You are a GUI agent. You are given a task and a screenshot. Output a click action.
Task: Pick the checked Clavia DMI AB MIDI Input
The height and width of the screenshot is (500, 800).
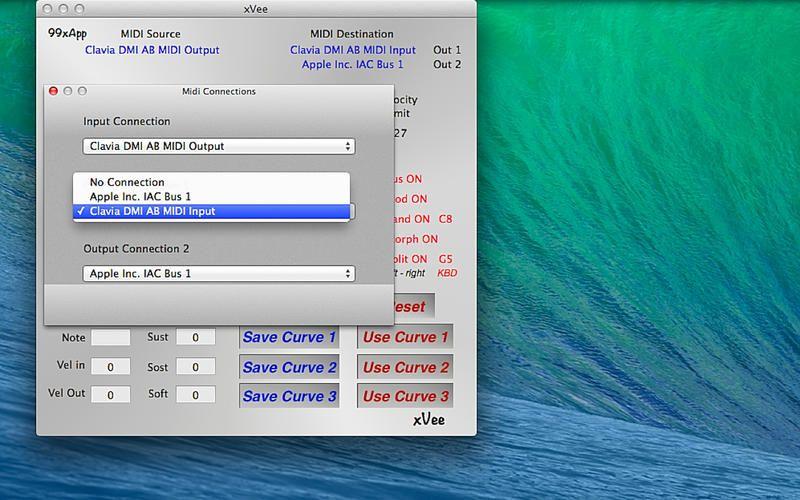click(x=152, y=211)
